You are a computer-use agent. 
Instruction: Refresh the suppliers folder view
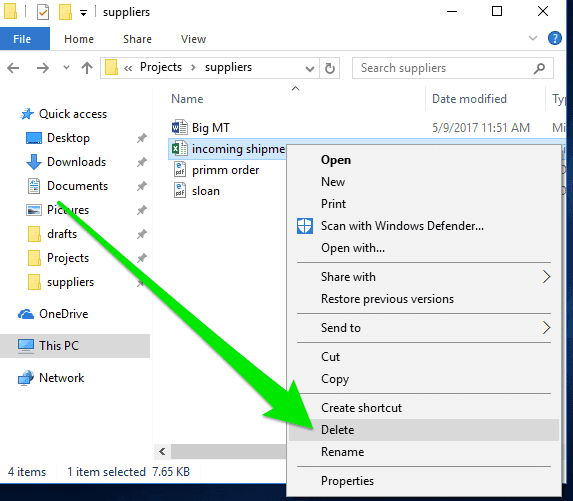pos(330,68)
